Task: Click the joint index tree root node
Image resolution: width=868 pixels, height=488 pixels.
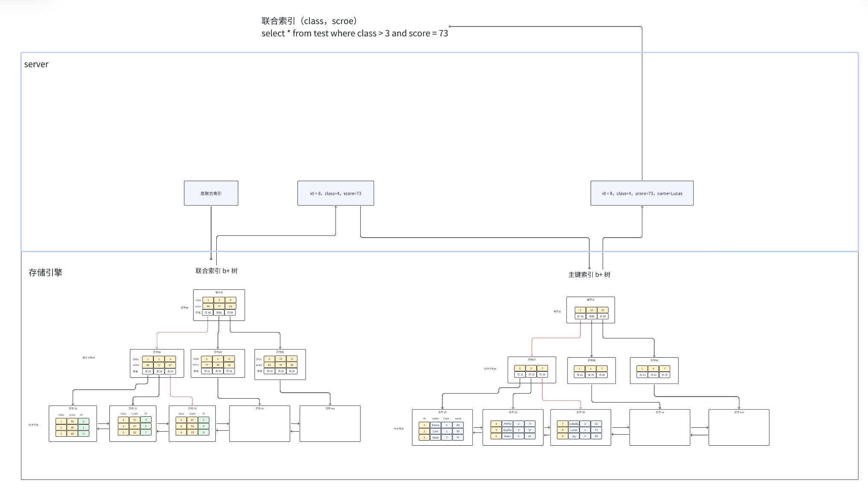Action: [x=219, y=305]
